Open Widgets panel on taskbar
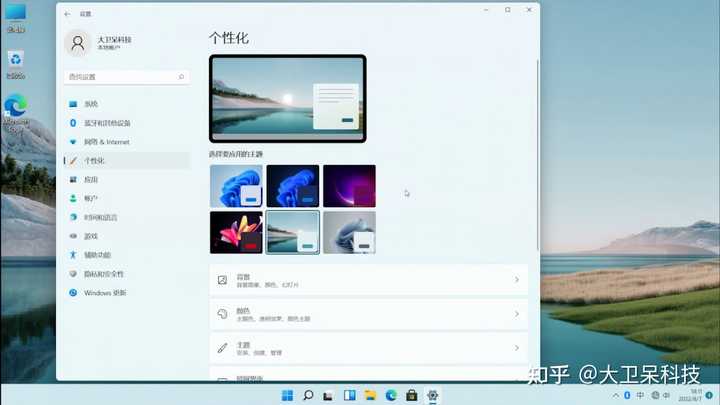This screenshot has height=405, width=720. pos(349,395)
